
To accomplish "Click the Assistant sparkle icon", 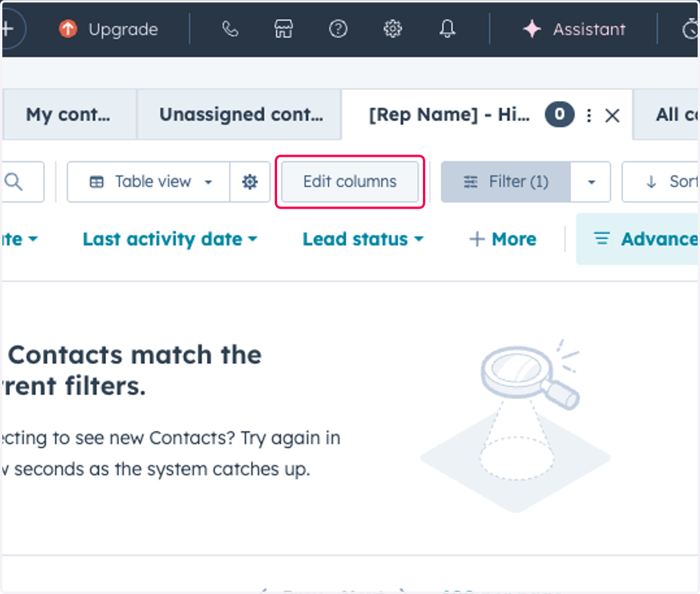I will pyautogui.click(x=532, y=29).
